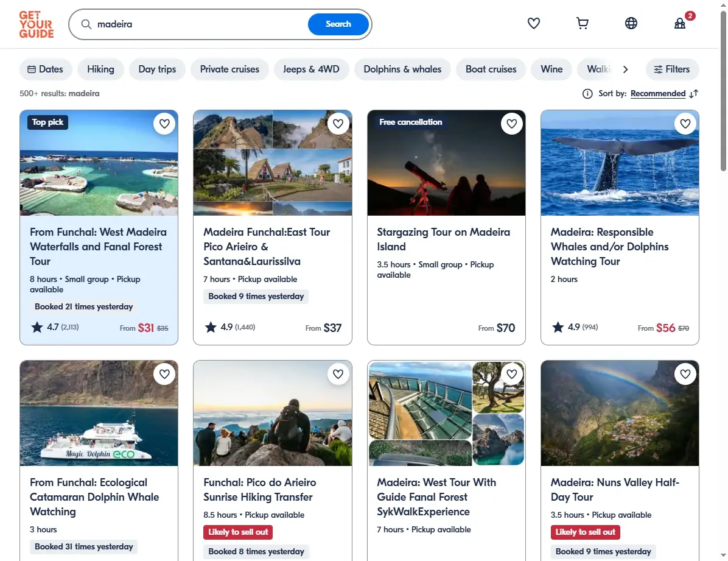
Task: Click the From $56 price
Action: [663, 328]
